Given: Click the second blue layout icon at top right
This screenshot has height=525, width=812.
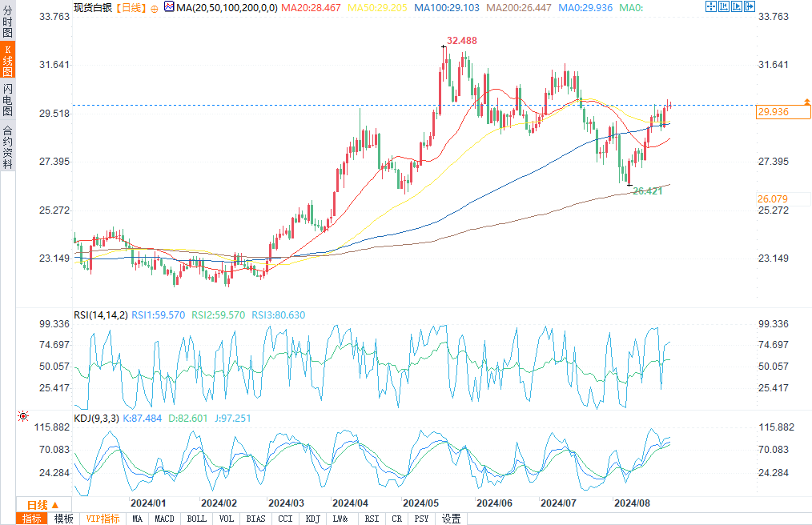Looking at the screenshot, I should pyautogui.click(x=724, y=6).
